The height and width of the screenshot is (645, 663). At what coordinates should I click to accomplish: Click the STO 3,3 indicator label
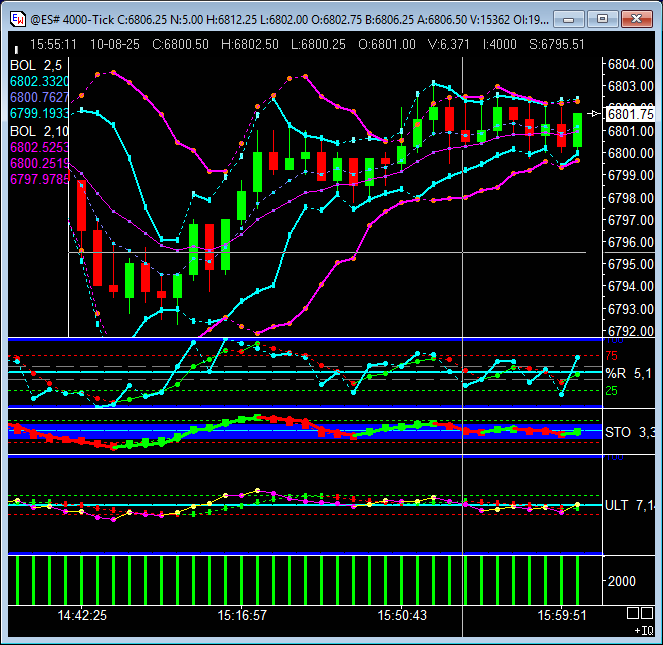[630, 433]
